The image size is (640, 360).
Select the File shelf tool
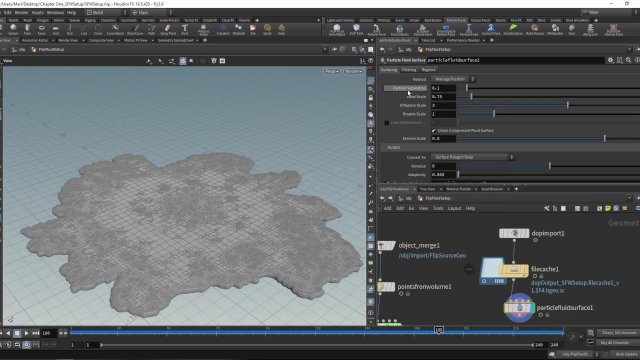click(253, 29)
